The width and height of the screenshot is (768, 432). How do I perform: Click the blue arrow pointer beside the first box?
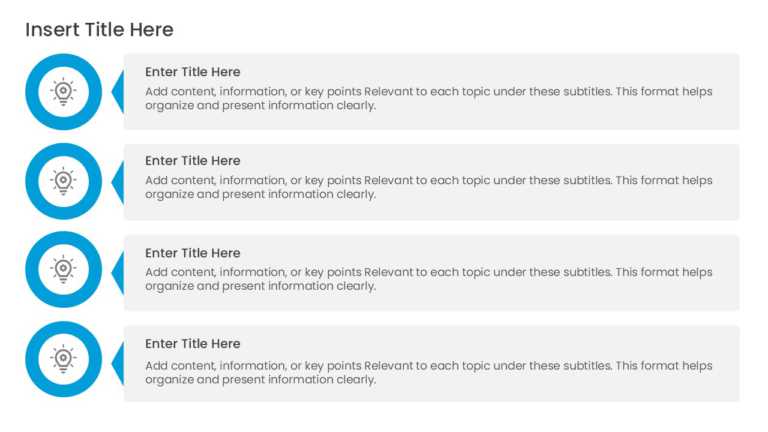119,92
